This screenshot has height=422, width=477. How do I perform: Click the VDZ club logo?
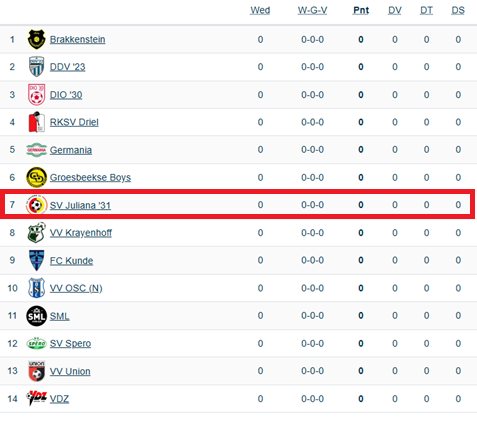pyautogui.click(x=36, y=398)
